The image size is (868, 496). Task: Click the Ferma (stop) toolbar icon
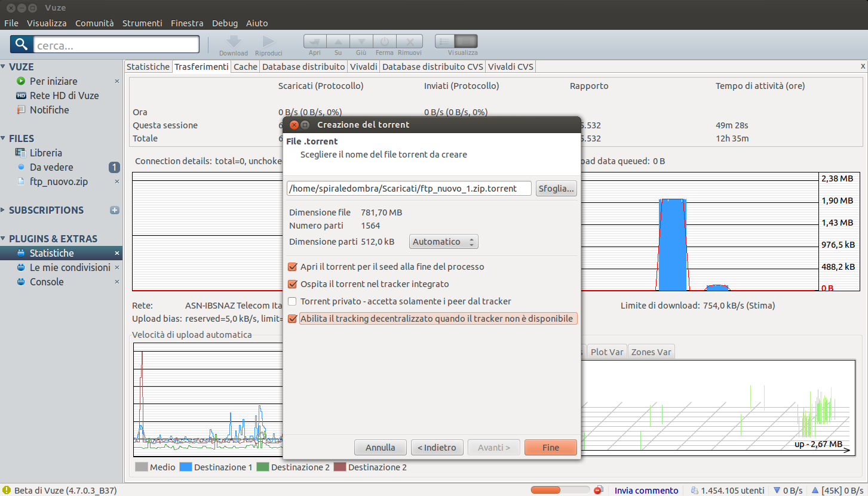385,42
